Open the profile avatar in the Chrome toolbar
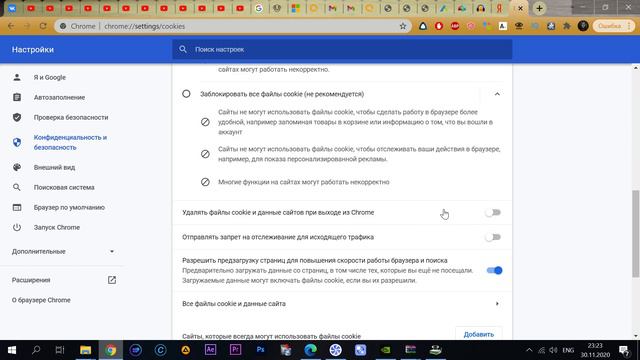Viewport: 640px width, 360px height. click(x=583, y=26)
